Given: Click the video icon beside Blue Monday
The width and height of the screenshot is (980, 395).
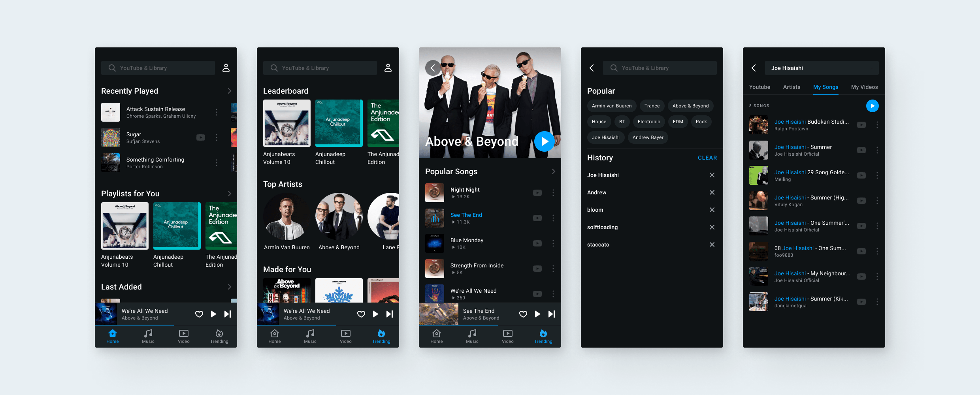Looking at the screenshot, I should [537, 243].
